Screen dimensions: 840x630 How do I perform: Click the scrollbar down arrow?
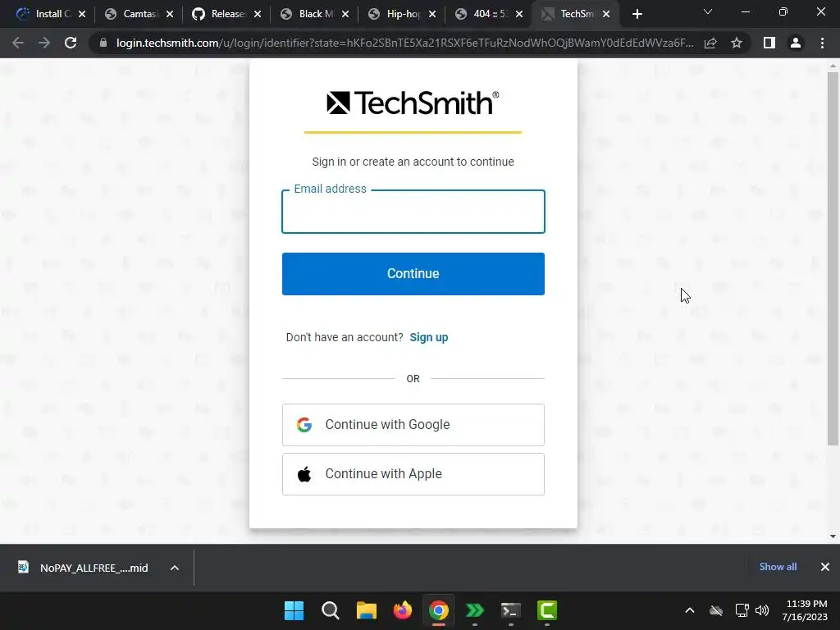tap(833, 536)
